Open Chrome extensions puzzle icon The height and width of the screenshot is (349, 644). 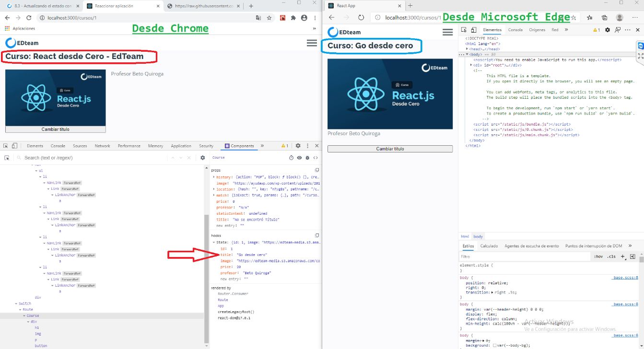(293, 18)
